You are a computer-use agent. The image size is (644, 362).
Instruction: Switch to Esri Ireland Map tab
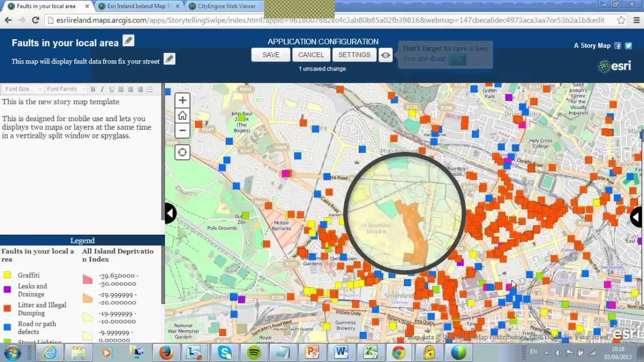coord(139,6)
